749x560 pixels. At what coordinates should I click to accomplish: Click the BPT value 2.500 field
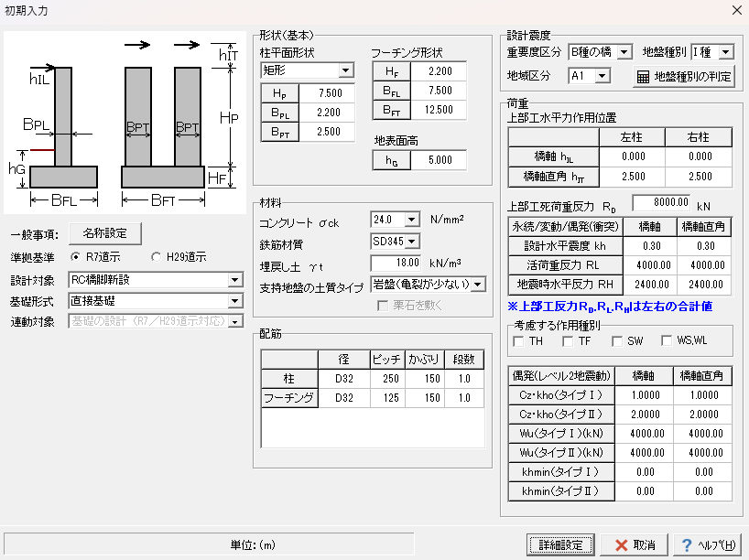[x=328, y=132]
